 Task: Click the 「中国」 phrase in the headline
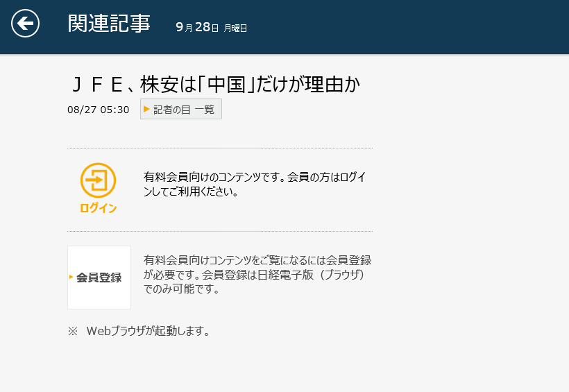226,85
